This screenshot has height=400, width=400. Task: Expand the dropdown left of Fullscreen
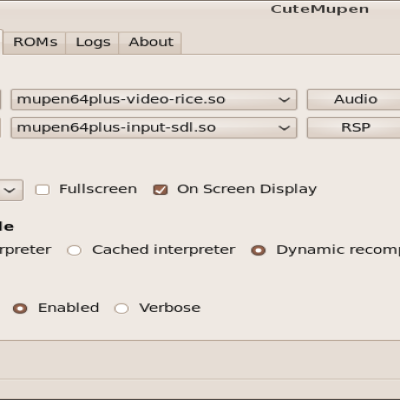[x=10, y=190]
